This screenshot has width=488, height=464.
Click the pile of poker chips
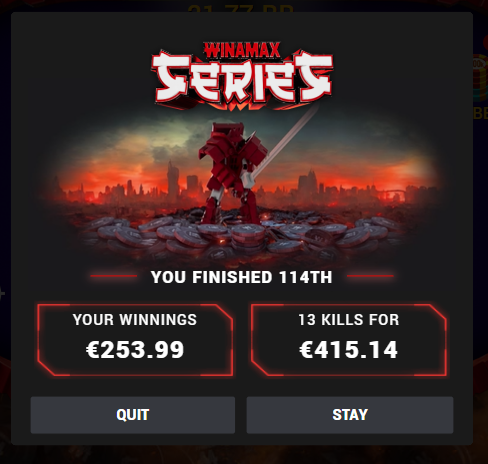[240, 238]
